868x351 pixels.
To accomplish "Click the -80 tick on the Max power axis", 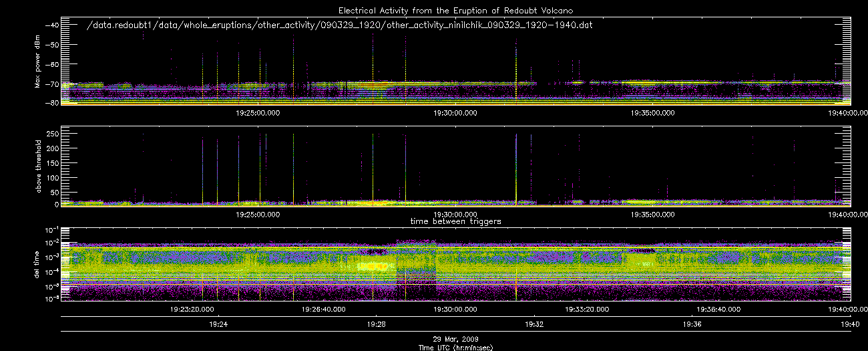I will [51, 103].
